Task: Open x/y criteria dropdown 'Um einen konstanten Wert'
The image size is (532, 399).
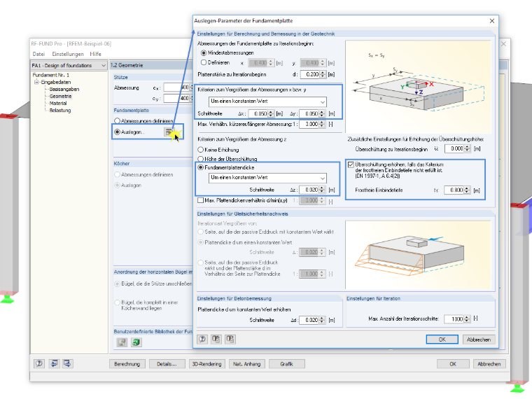Action: click(267, 101)
